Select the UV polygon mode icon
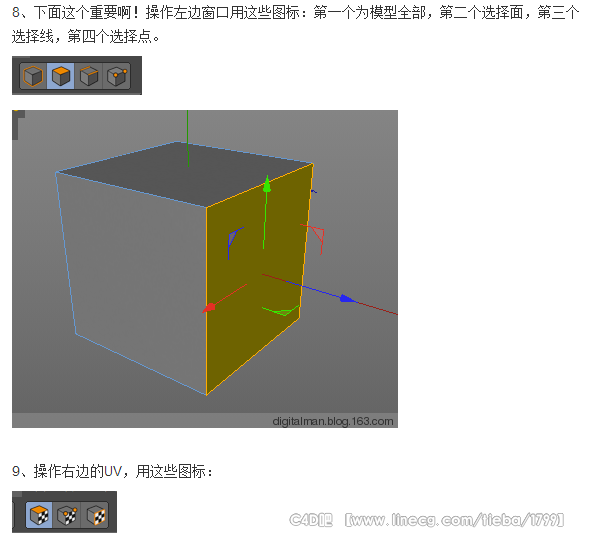 39,514
